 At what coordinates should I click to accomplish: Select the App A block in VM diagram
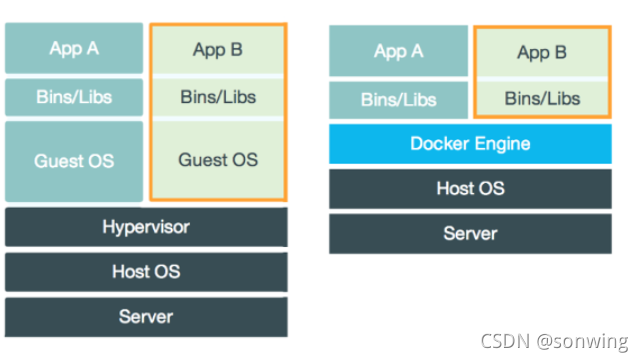click(74, 48)
